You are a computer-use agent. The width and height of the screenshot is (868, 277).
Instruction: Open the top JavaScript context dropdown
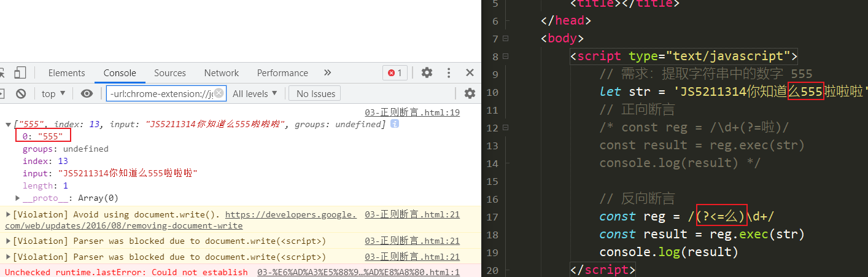[52, 93]
